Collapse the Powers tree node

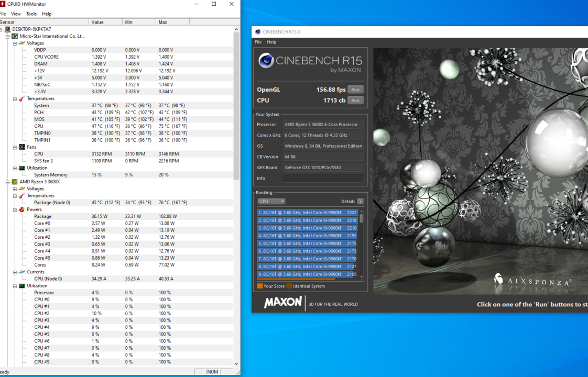pyautogui.click(x=15, y=210)
